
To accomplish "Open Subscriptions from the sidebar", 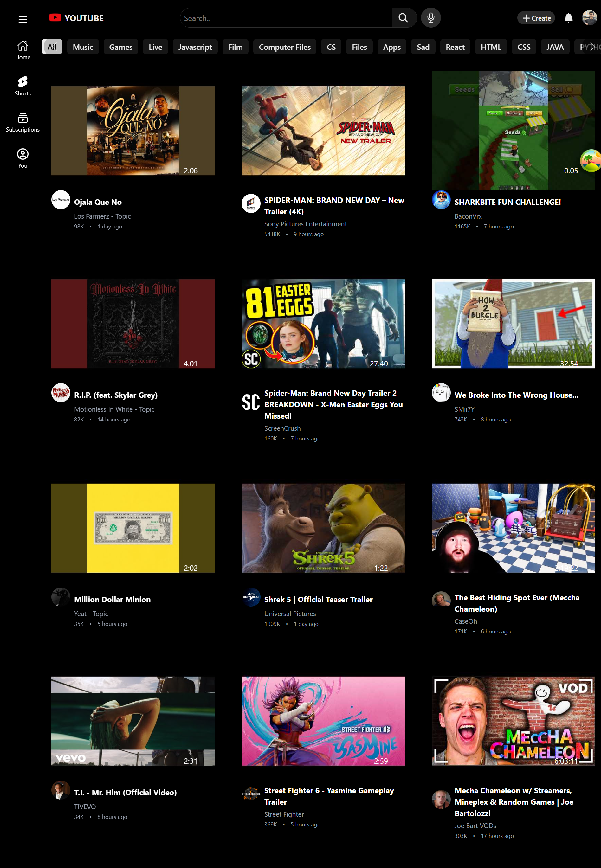I will point(23,122).
